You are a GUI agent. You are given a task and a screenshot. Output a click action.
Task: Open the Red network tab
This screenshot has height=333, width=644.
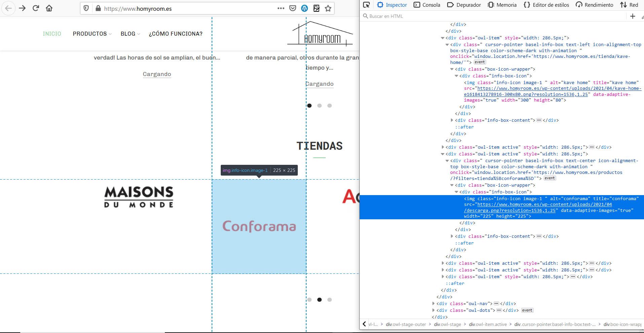[630, 5]
